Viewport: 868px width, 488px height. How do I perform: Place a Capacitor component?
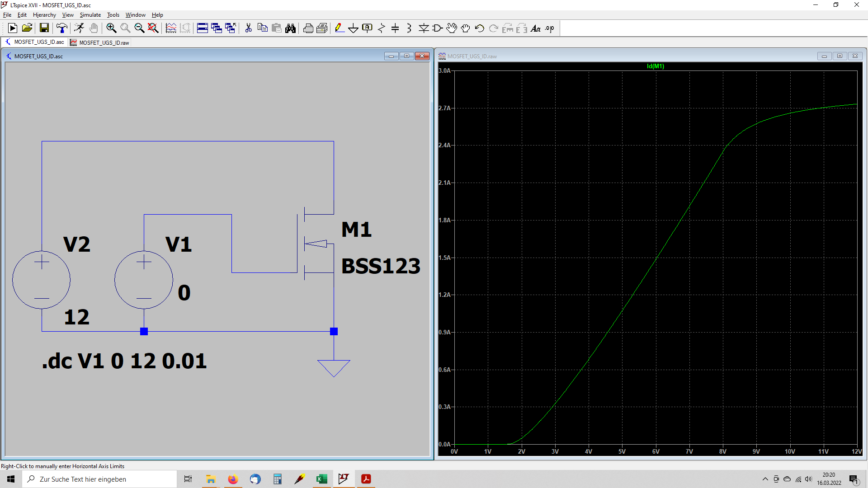pos(395,28)
